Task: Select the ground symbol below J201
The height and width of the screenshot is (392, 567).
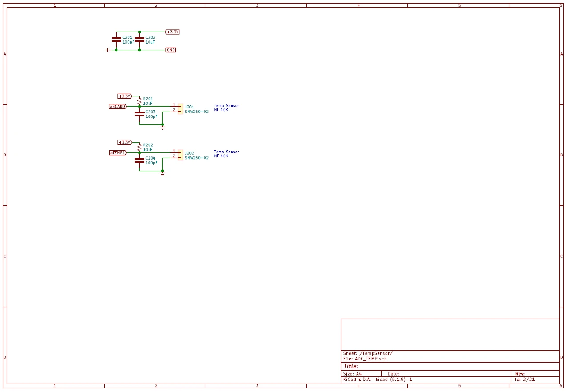Action: click(163, 127)
